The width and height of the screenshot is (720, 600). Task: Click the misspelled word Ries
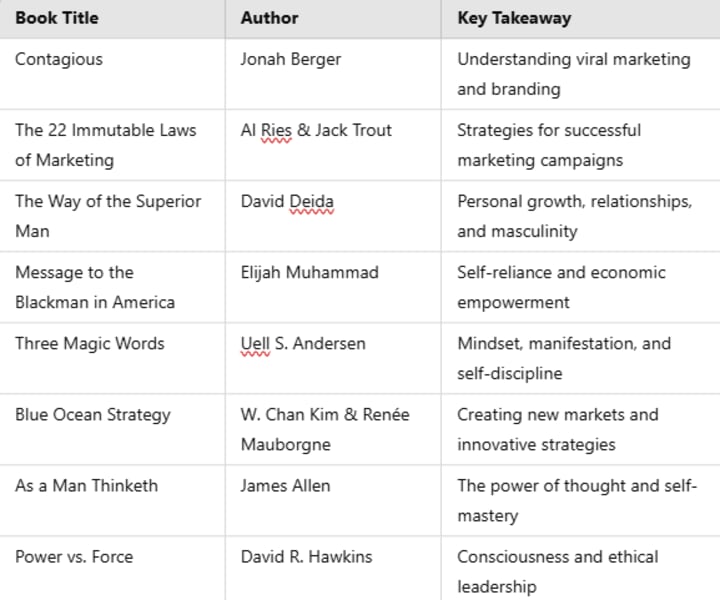[x=276, y=130]
